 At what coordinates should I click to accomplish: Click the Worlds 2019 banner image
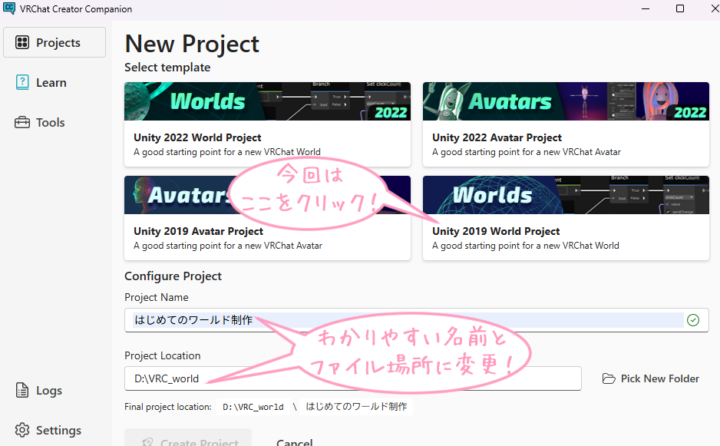pos(566,195)
